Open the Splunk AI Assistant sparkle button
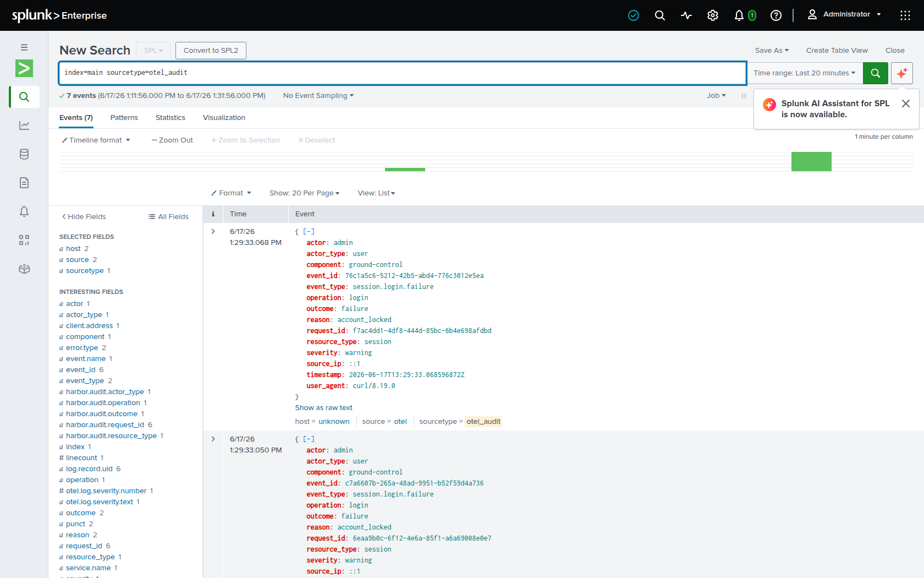Image resolution: width=924 pixels, height=578 pixels. [902, 73]
